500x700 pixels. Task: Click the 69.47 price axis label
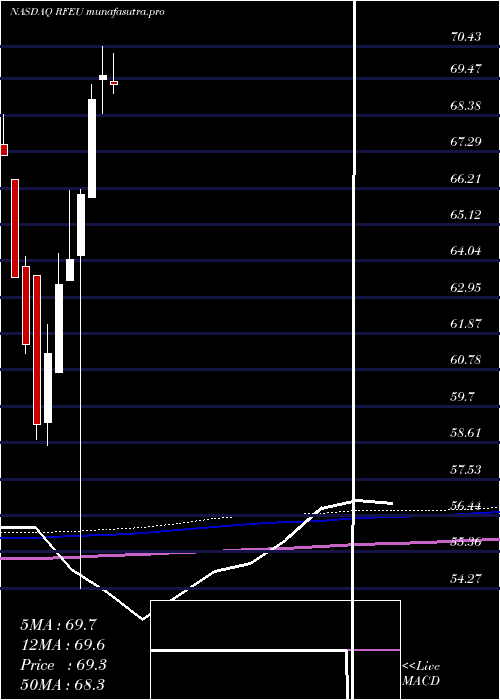tap(466, 69)
